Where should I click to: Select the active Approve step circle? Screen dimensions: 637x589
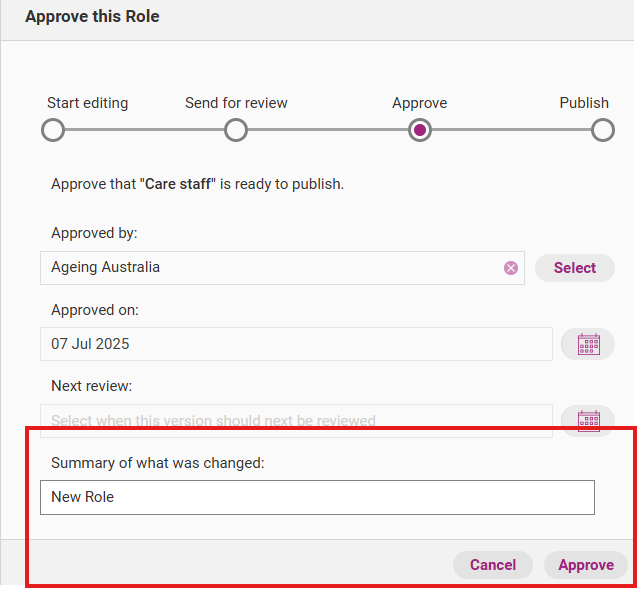[420, 130]
